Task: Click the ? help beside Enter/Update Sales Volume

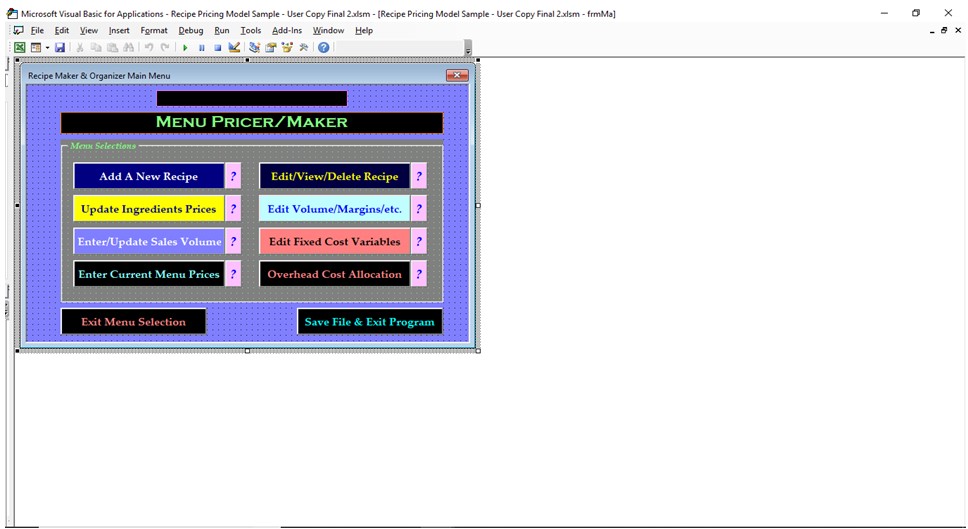Action: click(x=233, y=241)
